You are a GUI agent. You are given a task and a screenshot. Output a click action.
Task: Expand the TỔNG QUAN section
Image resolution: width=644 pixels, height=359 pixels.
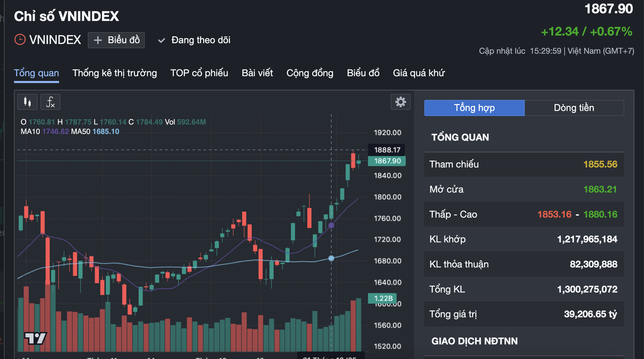click(460, 137)
